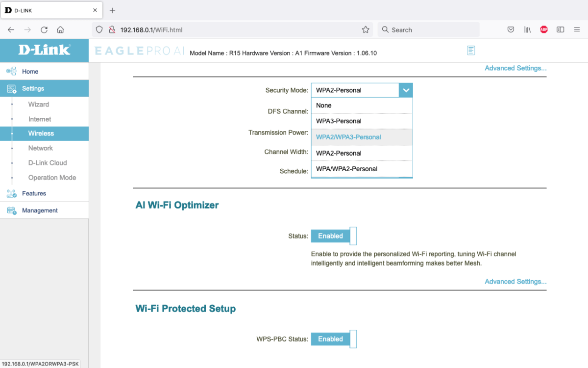
Task: Click the Security Mode selected value box
Action: [355, 90]
